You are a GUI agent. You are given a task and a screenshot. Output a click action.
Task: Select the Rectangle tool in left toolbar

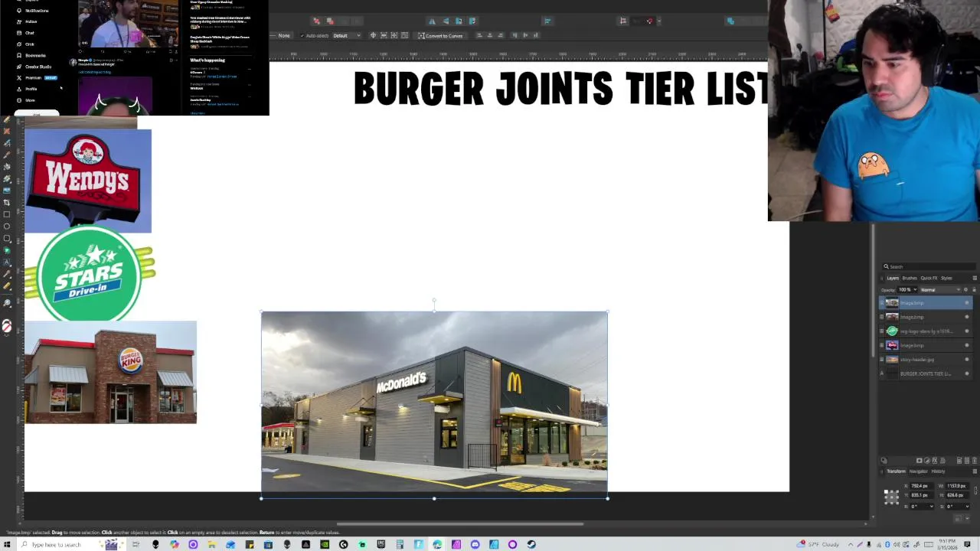tap(7, 214)
